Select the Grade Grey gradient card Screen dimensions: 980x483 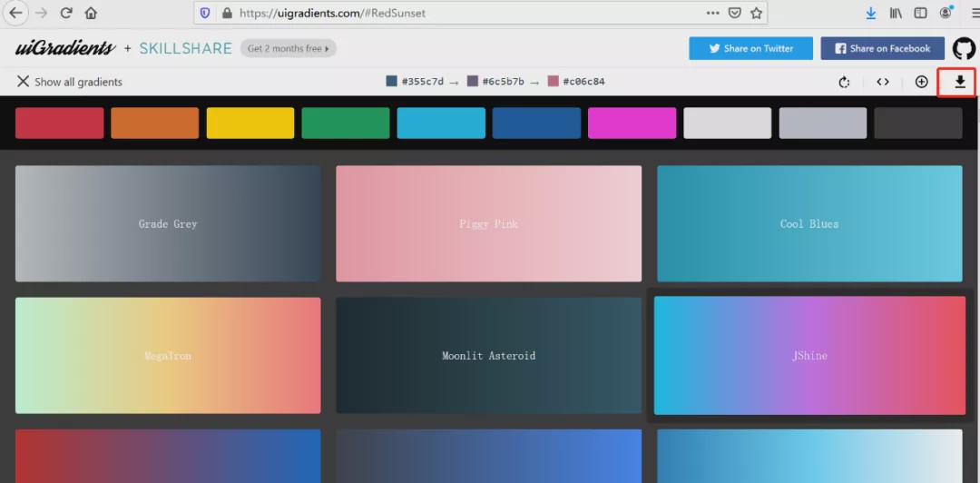[x=168, y=223]
